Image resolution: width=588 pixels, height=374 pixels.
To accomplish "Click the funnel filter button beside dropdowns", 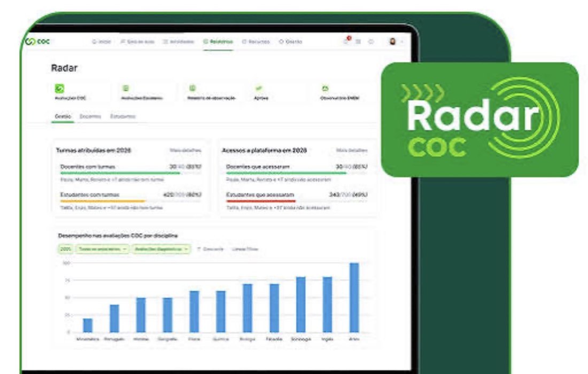I will click(211, 249).
